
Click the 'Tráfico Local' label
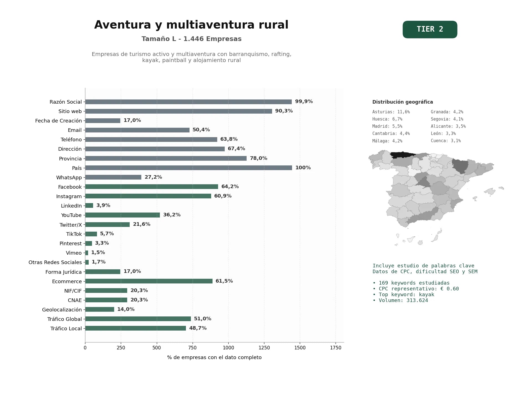[x=66, y=329]
